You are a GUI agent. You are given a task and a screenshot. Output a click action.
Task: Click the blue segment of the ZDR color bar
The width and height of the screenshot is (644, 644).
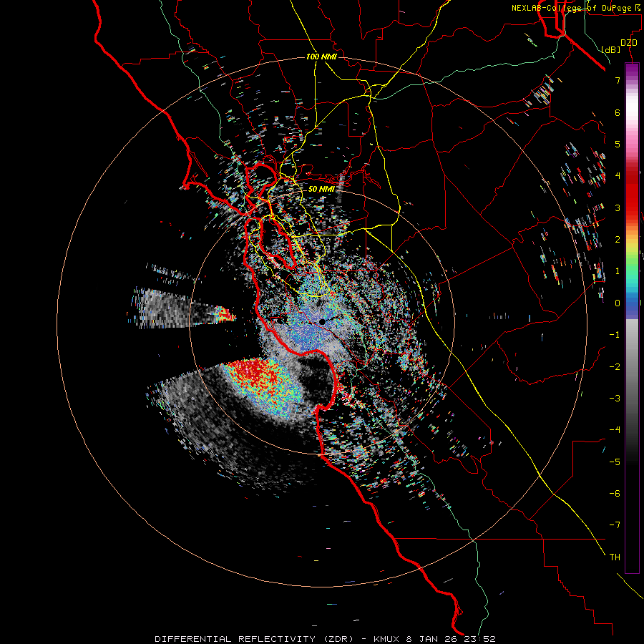click(632, 306)
